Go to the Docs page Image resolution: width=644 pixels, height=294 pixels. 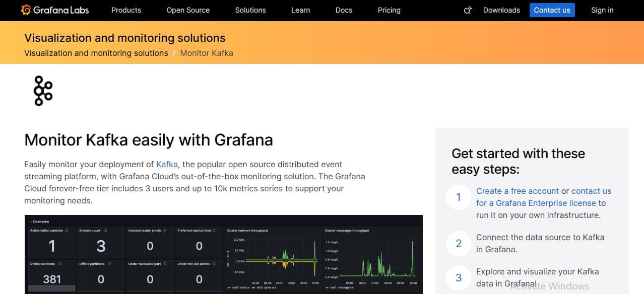(344, 10)
